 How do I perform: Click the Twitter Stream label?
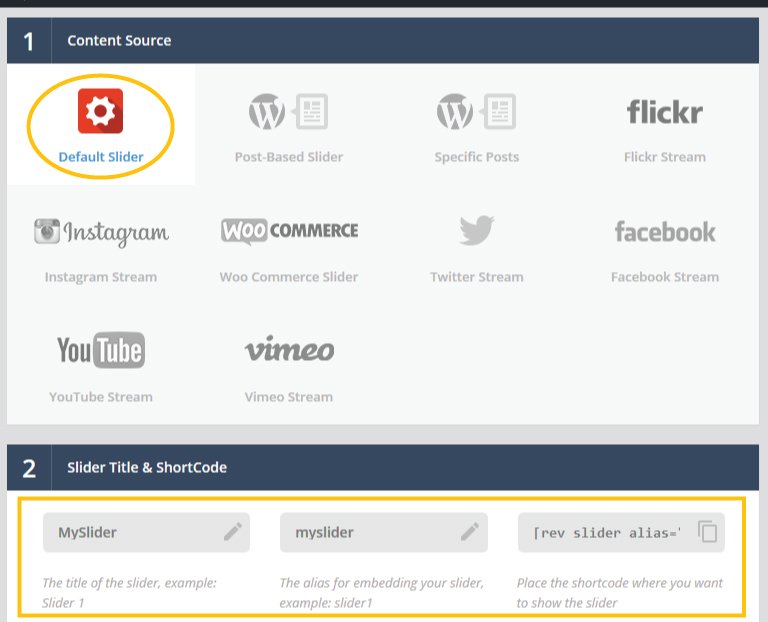coord(477,277)
